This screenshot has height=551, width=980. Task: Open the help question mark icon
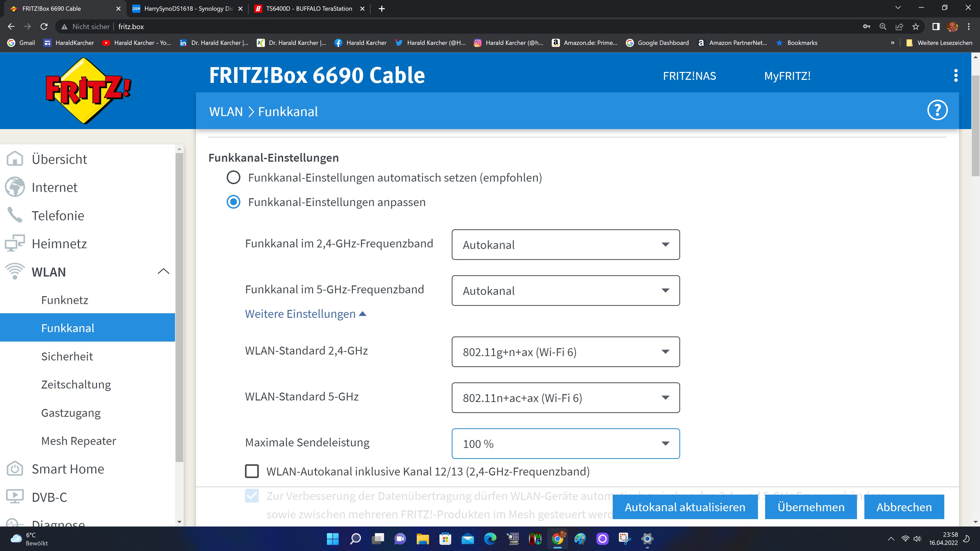[x=937, y=110]
